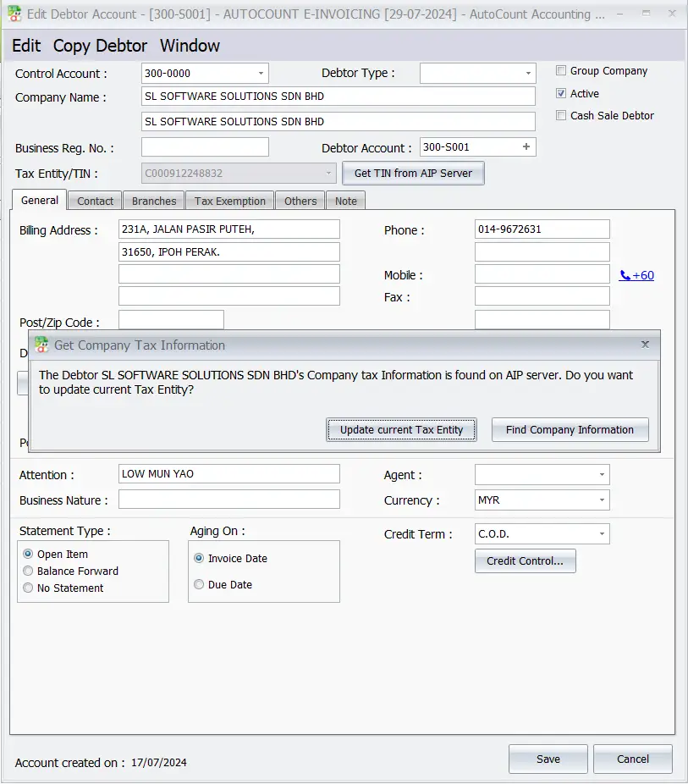
Task: Click Update current Tax Entity button
Action: click(401, 429)
